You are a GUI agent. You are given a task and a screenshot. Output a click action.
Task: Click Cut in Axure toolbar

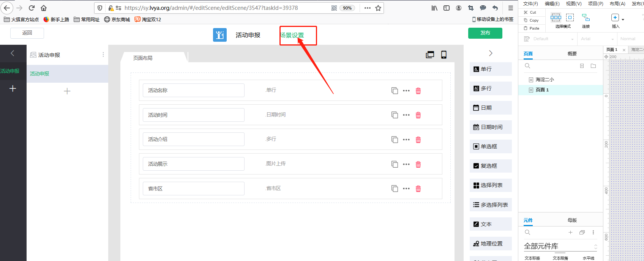[x=530, y=12]
